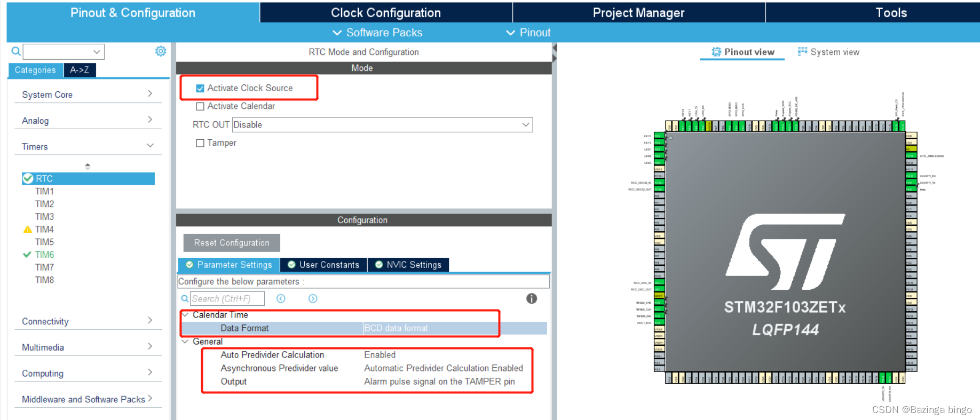This screenshot has height=420, width=980.
Task: Click the Data Format parameter label
Action: 244,328
